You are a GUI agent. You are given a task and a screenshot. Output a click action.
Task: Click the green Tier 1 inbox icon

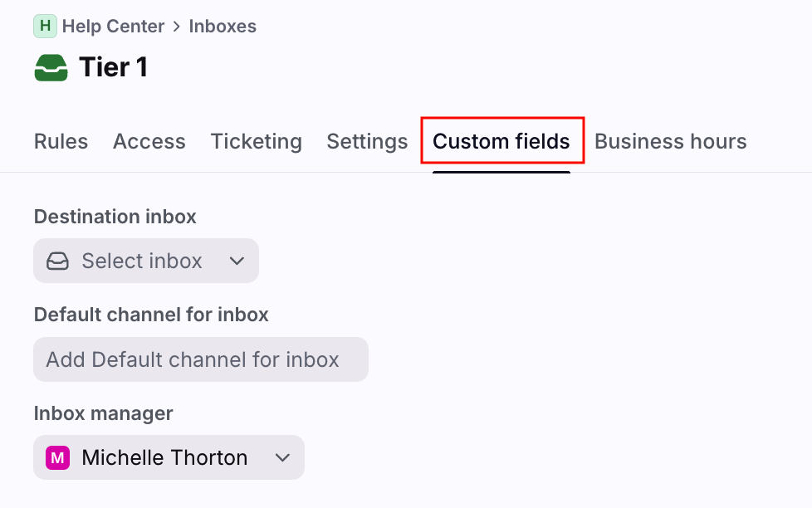point(51,68)
